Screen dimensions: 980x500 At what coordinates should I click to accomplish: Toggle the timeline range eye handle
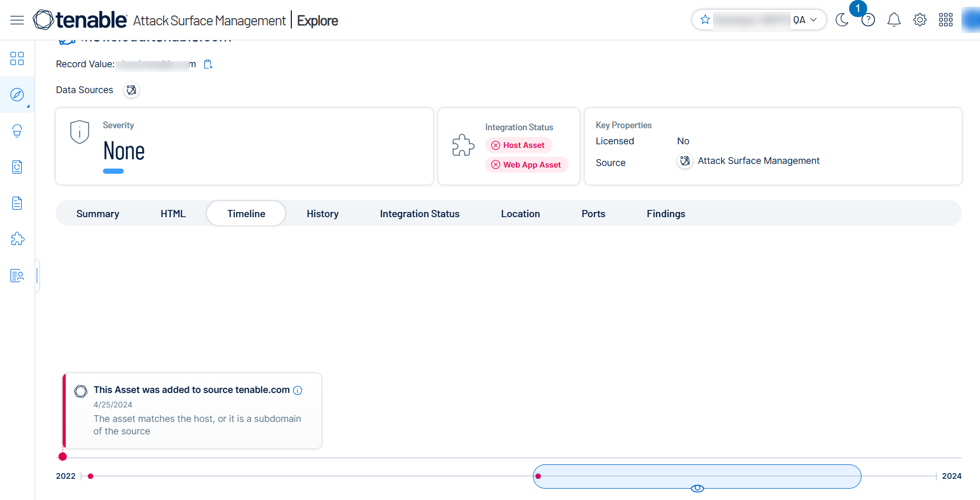pos(697,489)
